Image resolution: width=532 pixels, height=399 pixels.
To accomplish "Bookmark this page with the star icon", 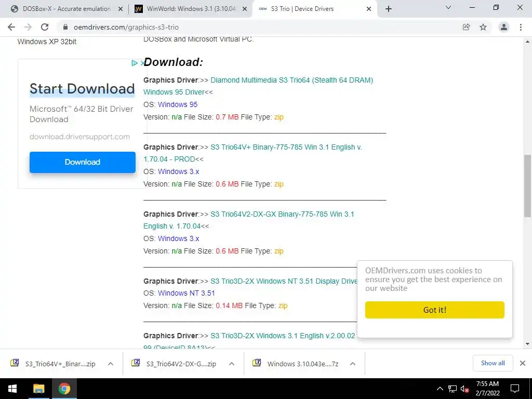I will click(x=483, y=27).
